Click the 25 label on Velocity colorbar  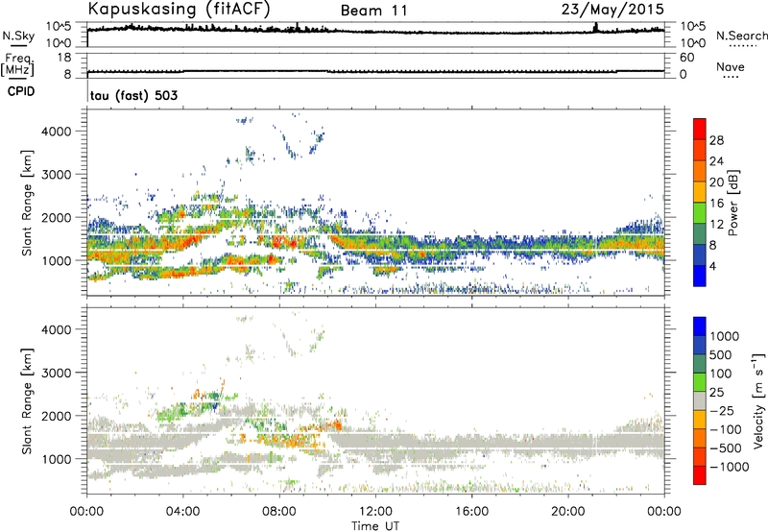coord(716,392)
